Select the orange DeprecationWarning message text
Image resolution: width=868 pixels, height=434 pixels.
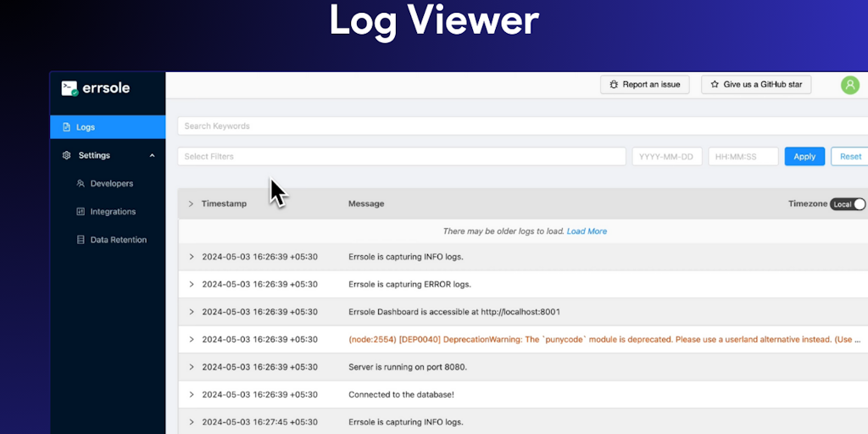[604, 339]
